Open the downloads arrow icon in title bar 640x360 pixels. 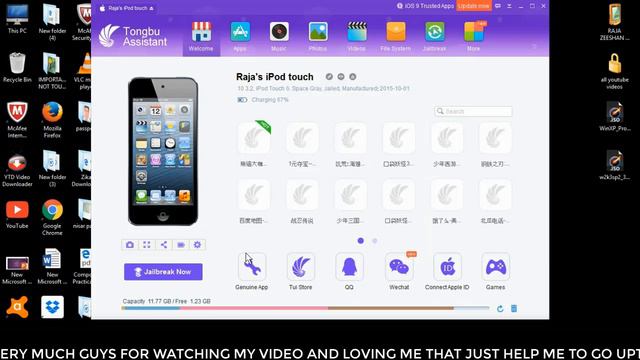click(x=509, y=6)
